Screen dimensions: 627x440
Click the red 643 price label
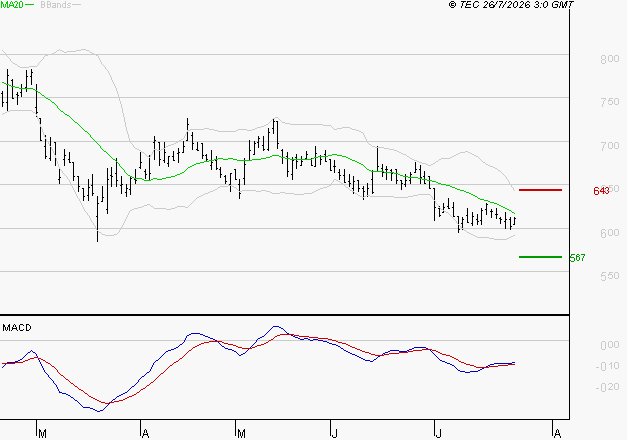(601, 191)
